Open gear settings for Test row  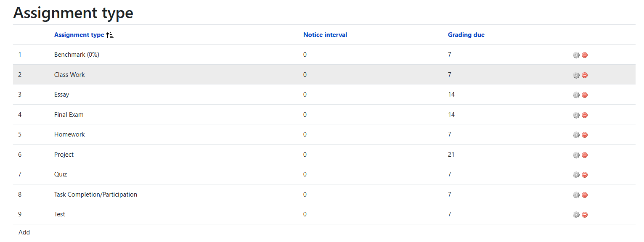pyautogui.click(x=576, y=215)
